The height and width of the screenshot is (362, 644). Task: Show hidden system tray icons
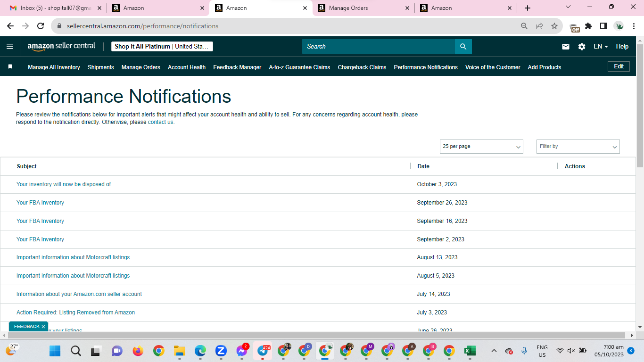[x=494, y=351]
